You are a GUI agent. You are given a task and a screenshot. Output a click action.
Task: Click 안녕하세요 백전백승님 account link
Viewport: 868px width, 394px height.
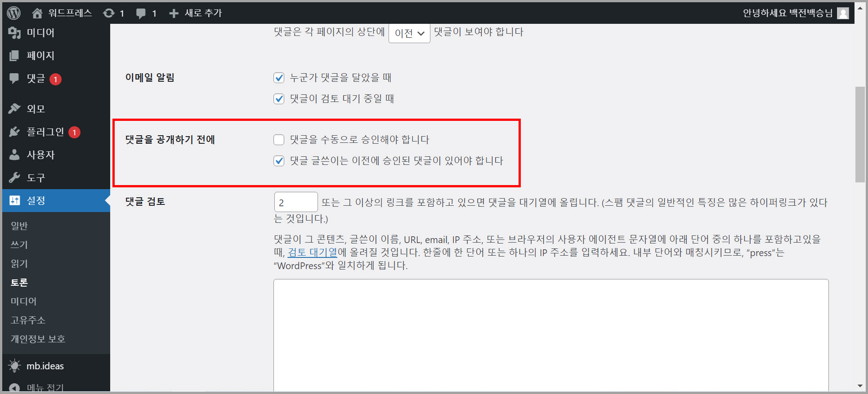click(x=787, y=13)
